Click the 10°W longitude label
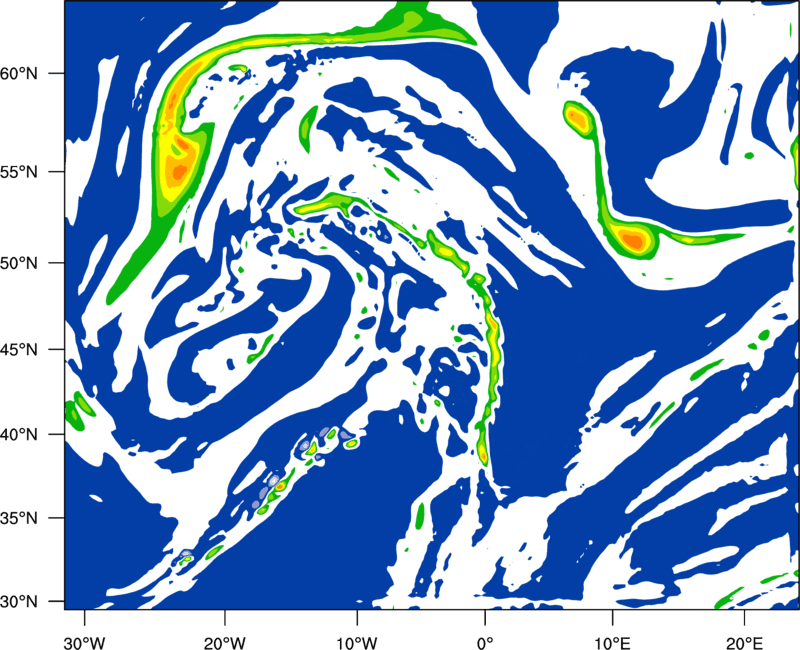The width and height of the screenshot is (800, 650). (357, 643)
